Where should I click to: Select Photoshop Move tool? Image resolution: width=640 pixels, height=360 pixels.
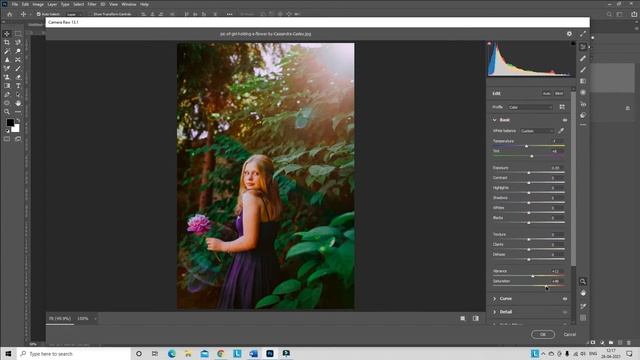point(7,34)
